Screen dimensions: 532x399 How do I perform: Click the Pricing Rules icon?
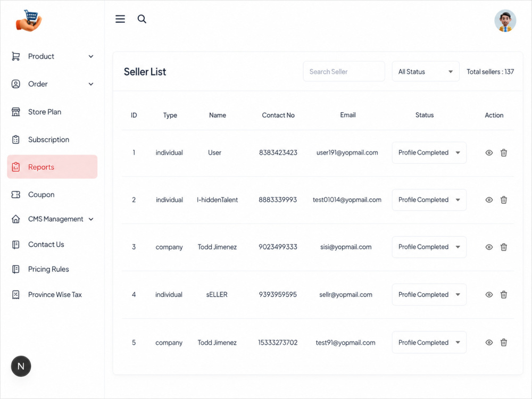[15, 269]
